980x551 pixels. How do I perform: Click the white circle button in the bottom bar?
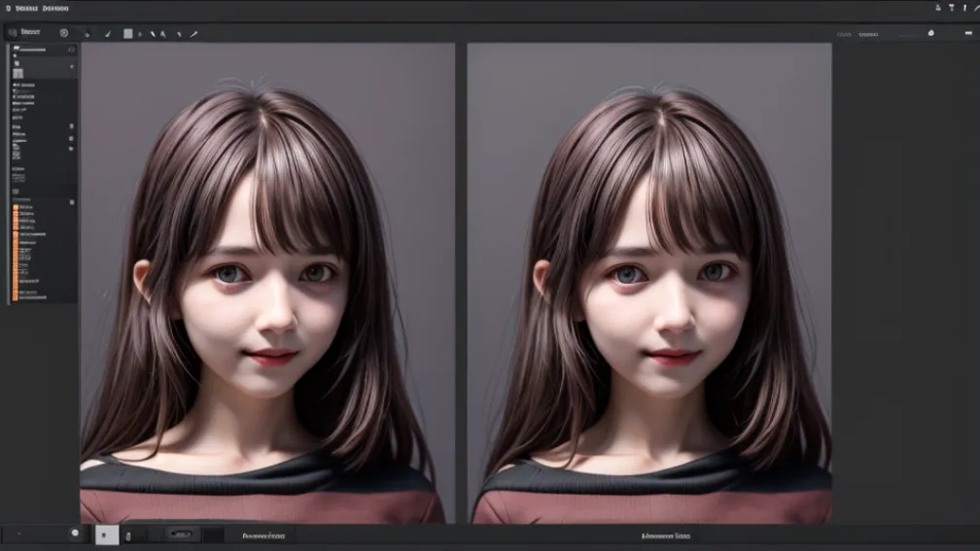[75, 533]
